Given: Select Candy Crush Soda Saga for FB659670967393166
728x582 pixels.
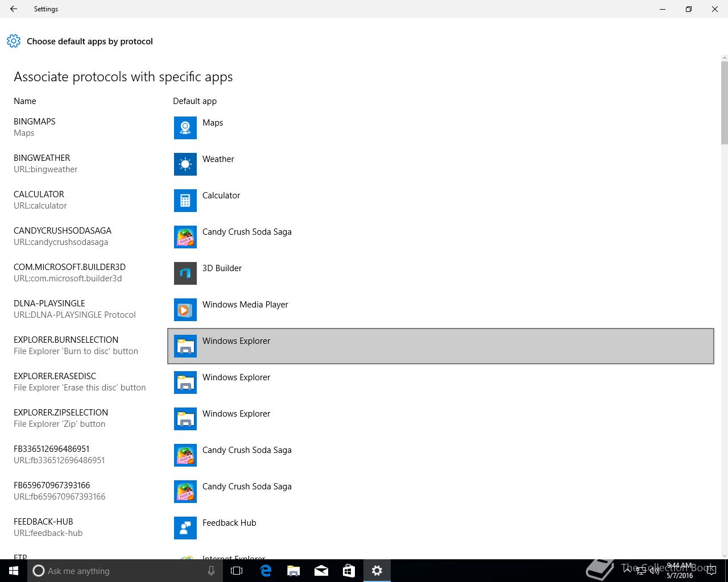Looking at the screenshot, I should click(247, 487).
